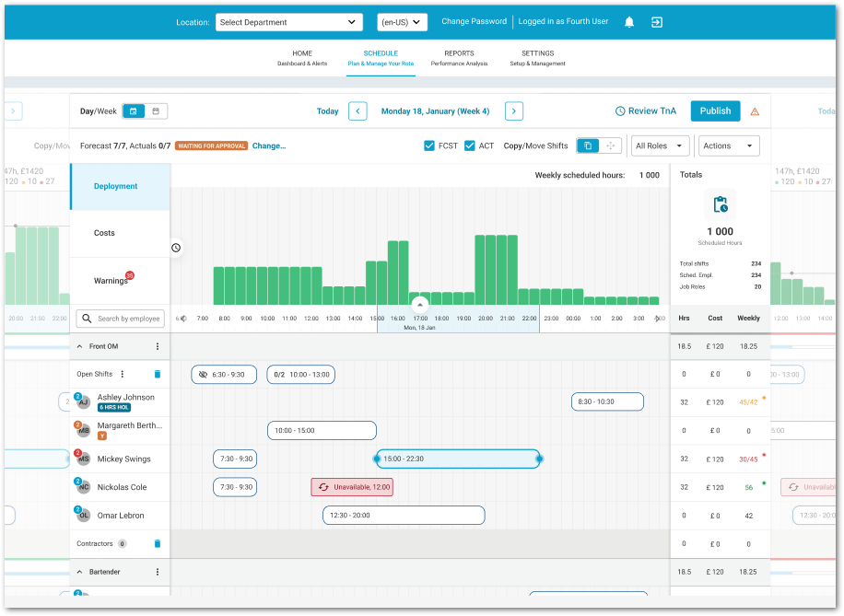Click the clock icon beside the chart
Screen dimensions: 844x616
coord(176,248)
